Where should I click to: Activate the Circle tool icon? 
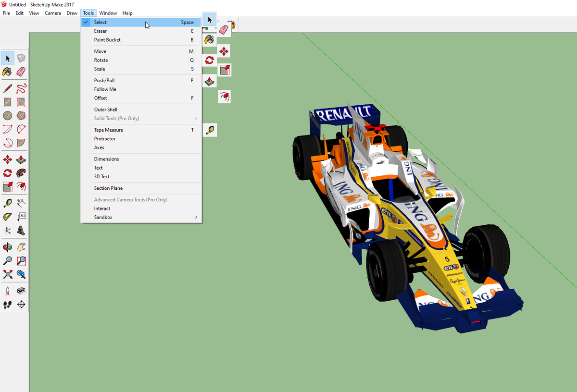(8, 115)
